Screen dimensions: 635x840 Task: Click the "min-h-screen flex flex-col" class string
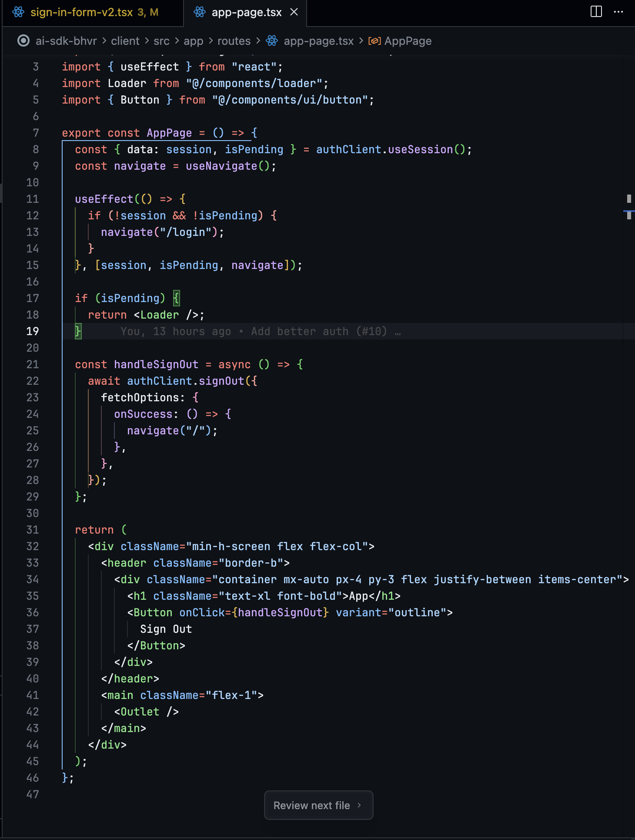277,547
